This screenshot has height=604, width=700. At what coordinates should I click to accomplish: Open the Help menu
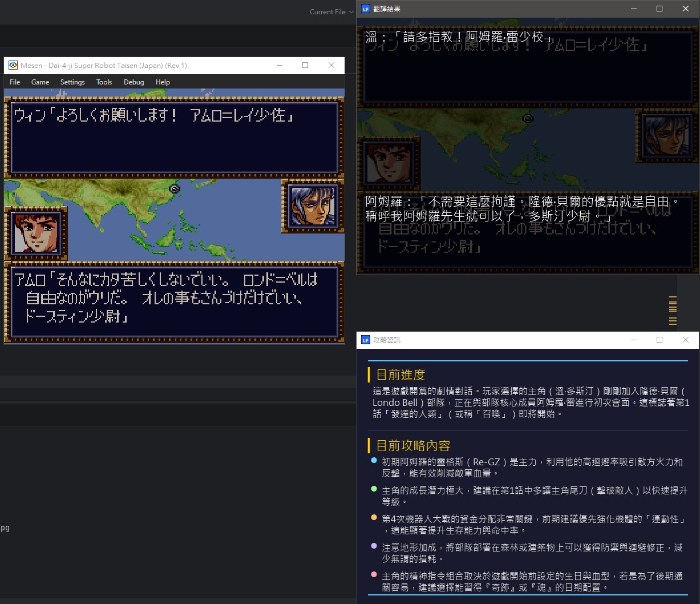click(x=163, y=82)
